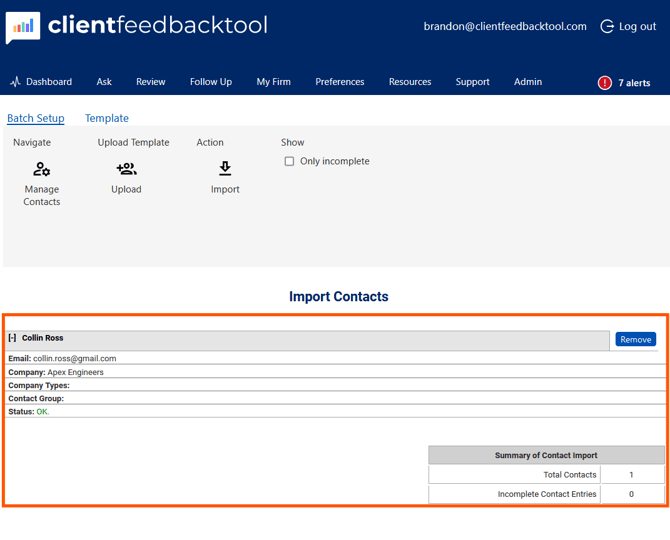670x540 pixels.
Task: Collapse the Collin Ross contact entry
Action: [12, 338]
